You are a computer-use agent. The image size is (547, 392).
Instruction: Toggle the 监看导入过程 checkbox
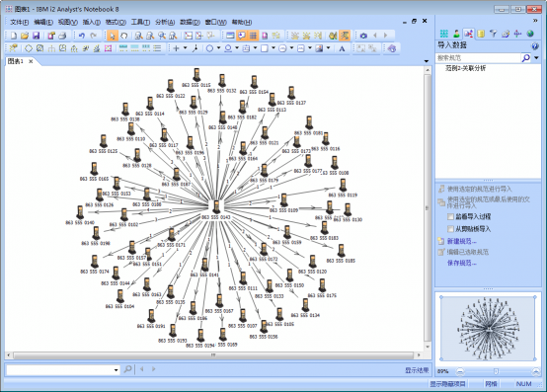click(450, 216)
